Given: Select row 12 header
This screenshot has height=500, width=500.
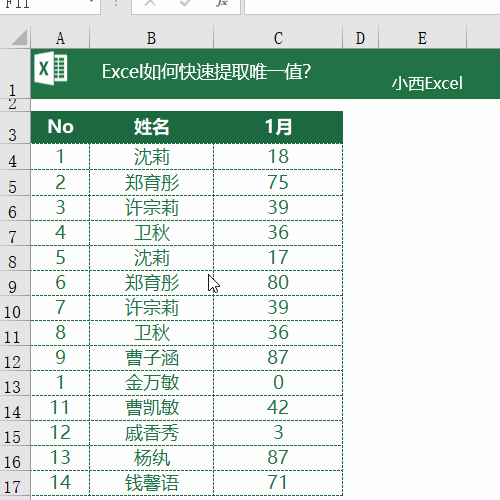Looking at the screenshot, I should pos(15,358).
